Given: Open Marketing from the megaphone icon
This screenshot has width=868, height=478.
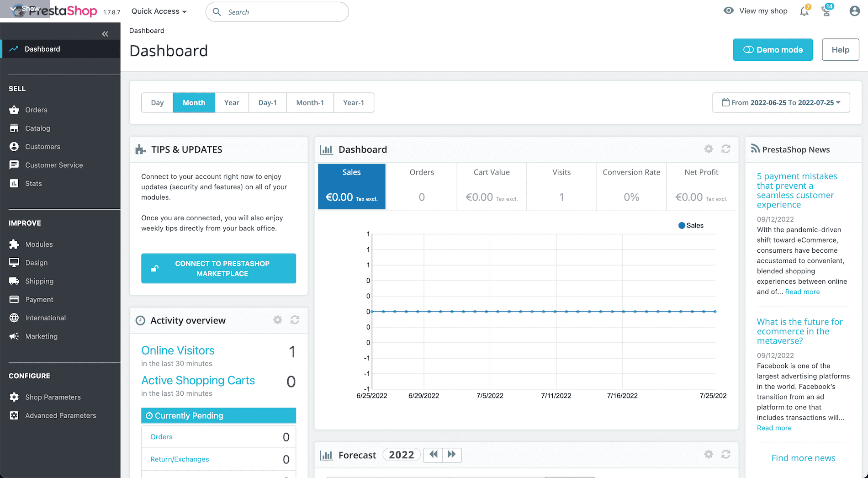Looking at the screenshot, I should click(x=14, y=336).
